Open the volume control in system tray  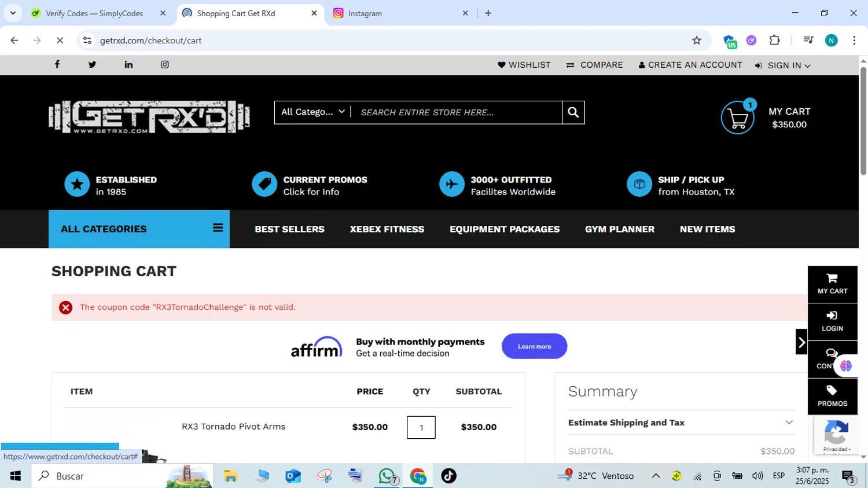757,476
